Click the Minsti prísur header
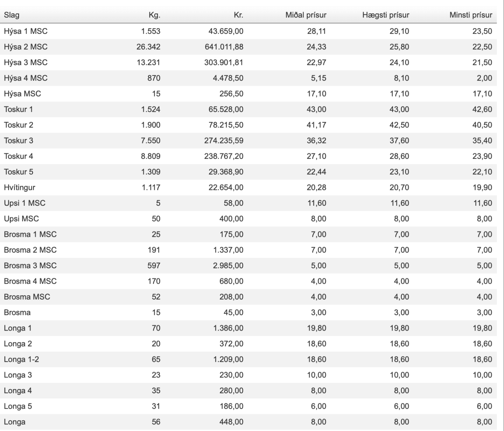The width and height of the screenshot is (504, 431). [471, 15]
